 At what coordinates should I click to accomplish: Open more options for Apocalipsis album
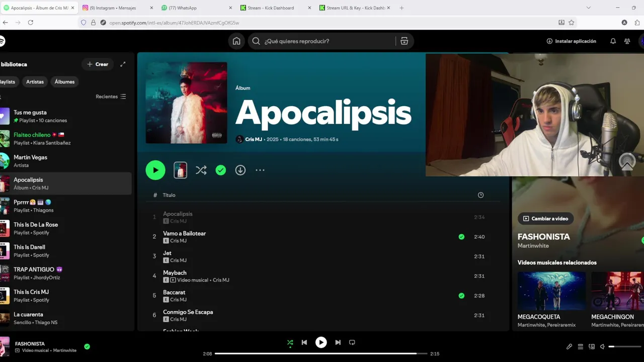(260, 170)
